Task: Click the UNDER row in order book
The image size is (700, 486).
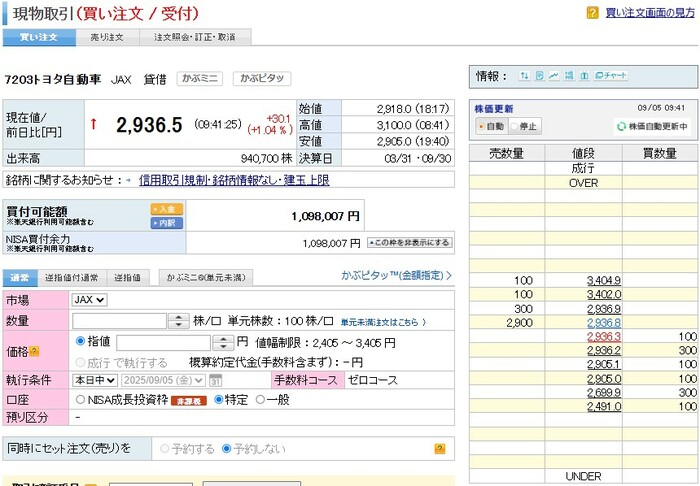Action: (x=583, y=476)
